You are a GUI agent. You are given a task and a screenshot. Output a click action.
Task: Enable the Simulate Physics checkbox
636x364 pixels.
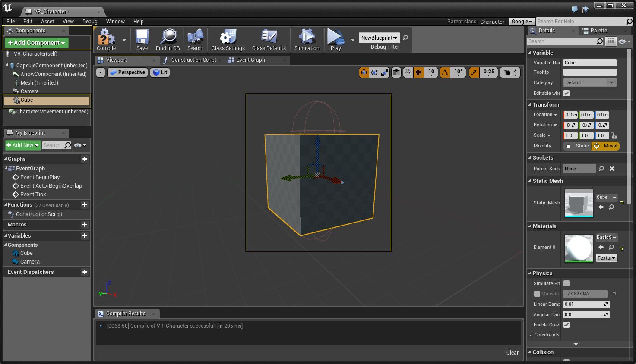[566, 283]
